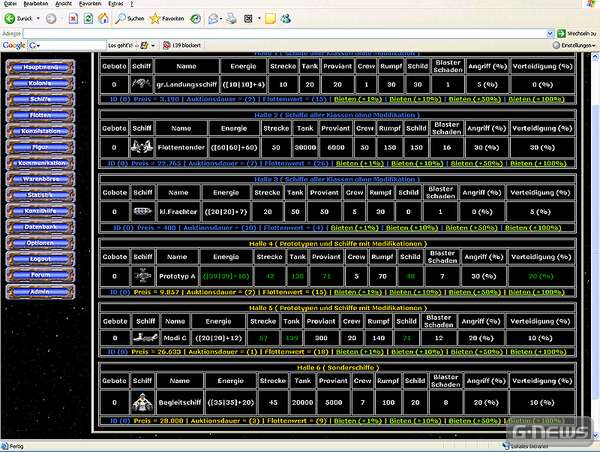Viewport: 600px width, 452px height.
Task: Open the Kommunikation sidebar button
Action: point(41,163)
